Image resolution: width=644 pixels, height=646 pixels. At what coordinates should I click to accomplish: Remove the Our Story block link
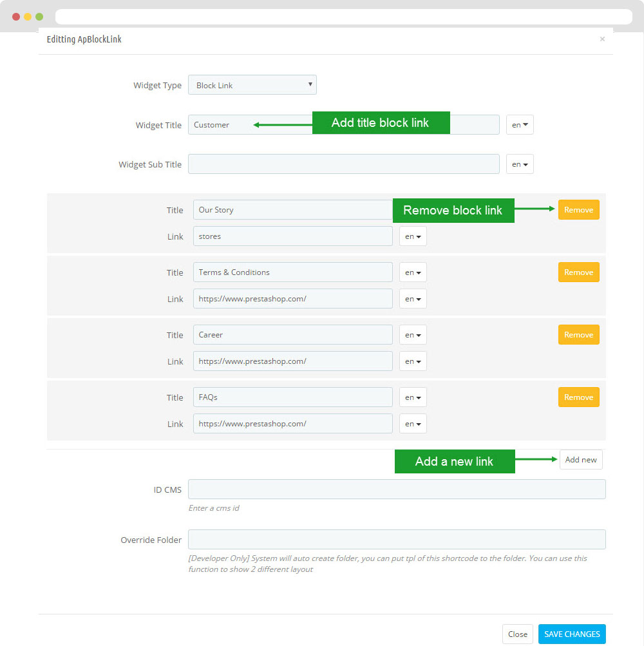(578, 210)
